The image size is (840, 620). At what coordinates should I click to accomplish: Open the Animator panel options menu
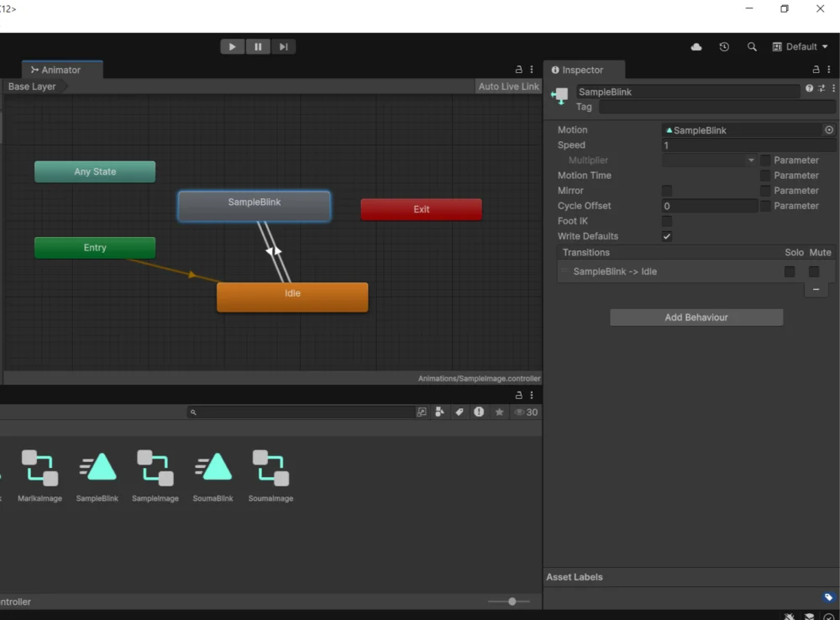[532, 70]
